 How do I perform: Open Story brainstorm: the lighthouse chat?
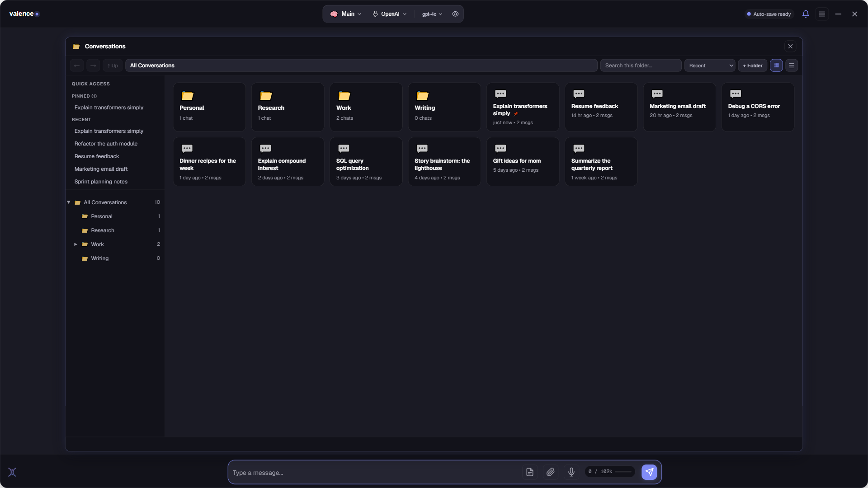point(444,162)
